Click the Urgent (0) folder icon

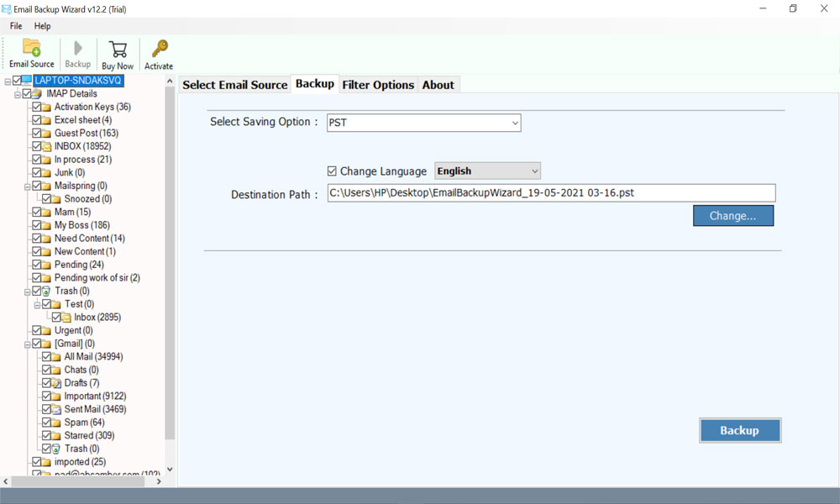click(46, 330)
